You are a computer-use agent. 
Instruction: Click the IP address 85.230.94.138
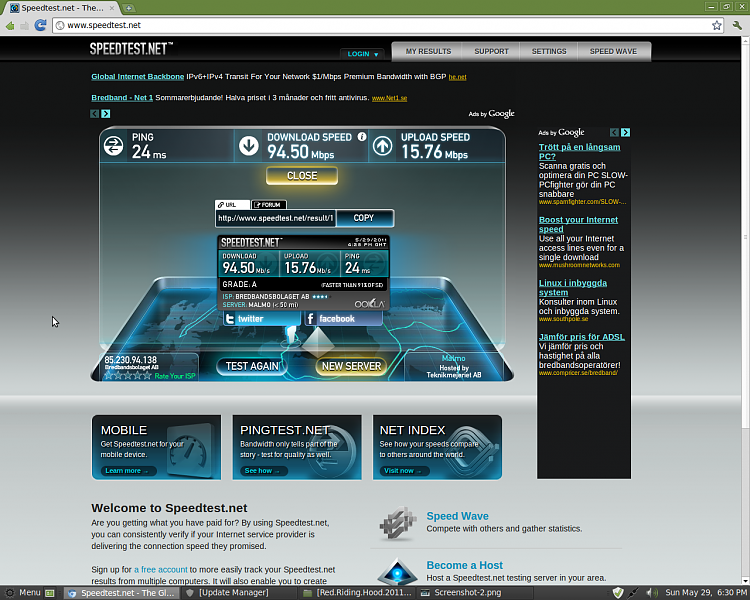coord(130,360)
